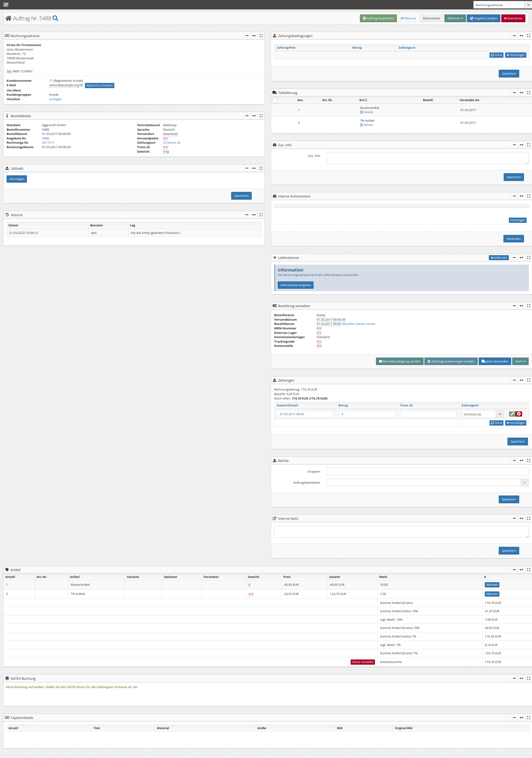This screenshot has height=758, width=532.
Task: Tick the select-all checkbox in Teillieferung
Action: pyautogui.click(x=275, y=101)
